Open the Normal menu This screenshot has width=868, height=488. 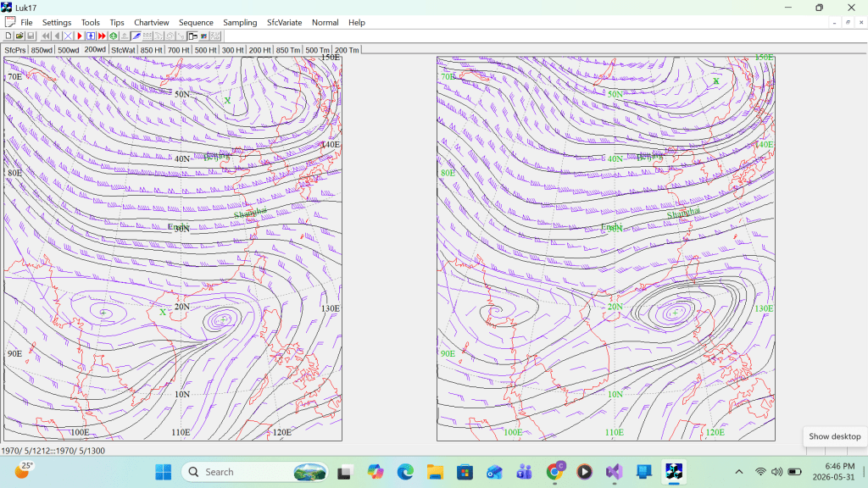pyautogui.click(x=325, y=23)
